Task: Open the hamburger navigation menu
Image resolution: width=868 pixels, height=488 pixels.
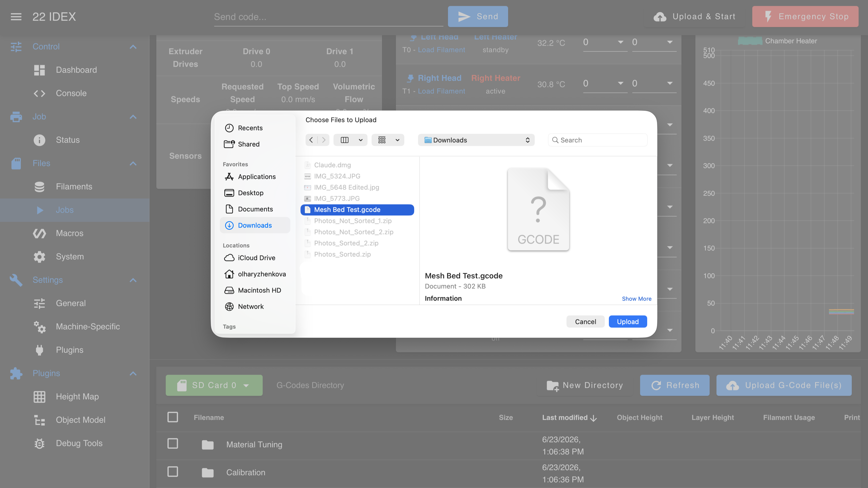Action: pyautogui.click(x=16, y=16)
